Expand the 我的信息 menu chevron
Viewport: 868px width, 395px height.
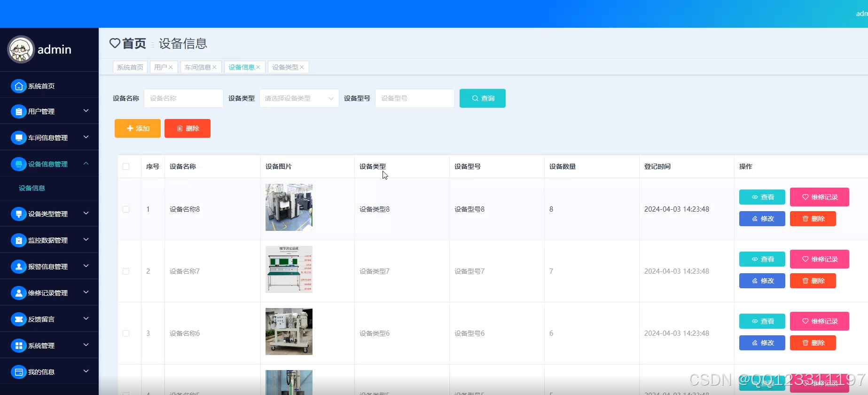(86, 371)
